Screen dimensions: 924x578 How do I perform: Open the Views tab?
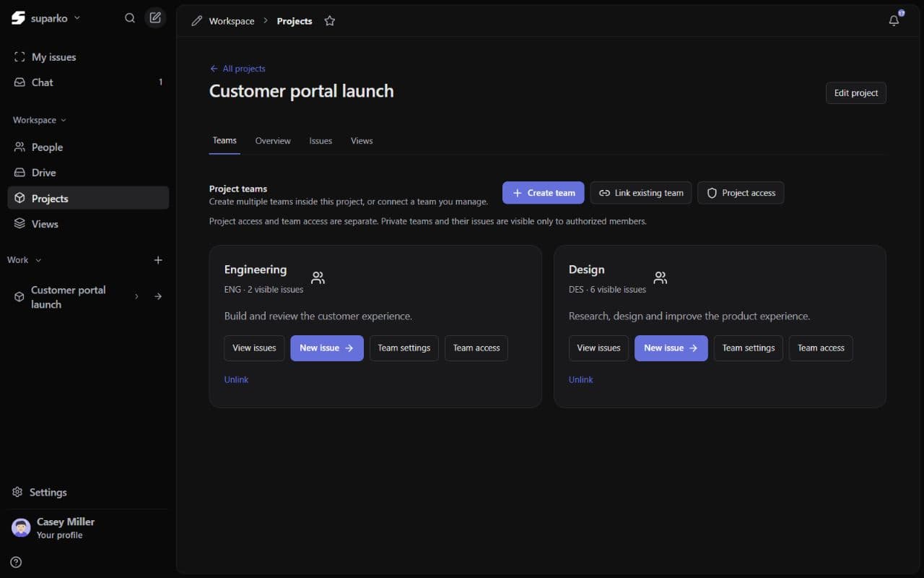click(362, 141)
